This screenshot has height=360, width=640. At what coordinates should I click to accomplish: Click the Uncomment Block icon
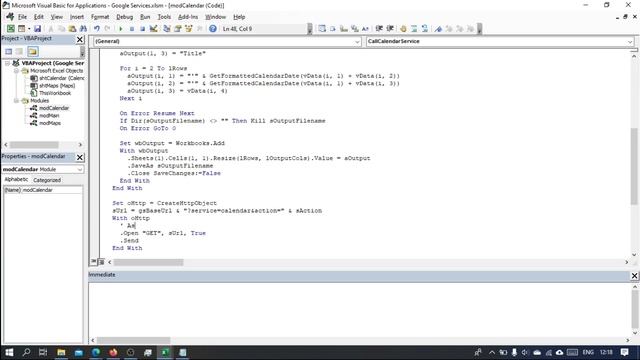tap(425, 29)
